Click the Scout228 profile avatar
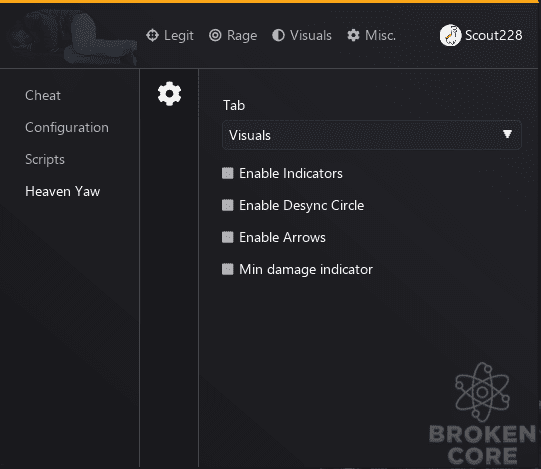541x469 pixels. pyautogui.click(x=450, y=35)
